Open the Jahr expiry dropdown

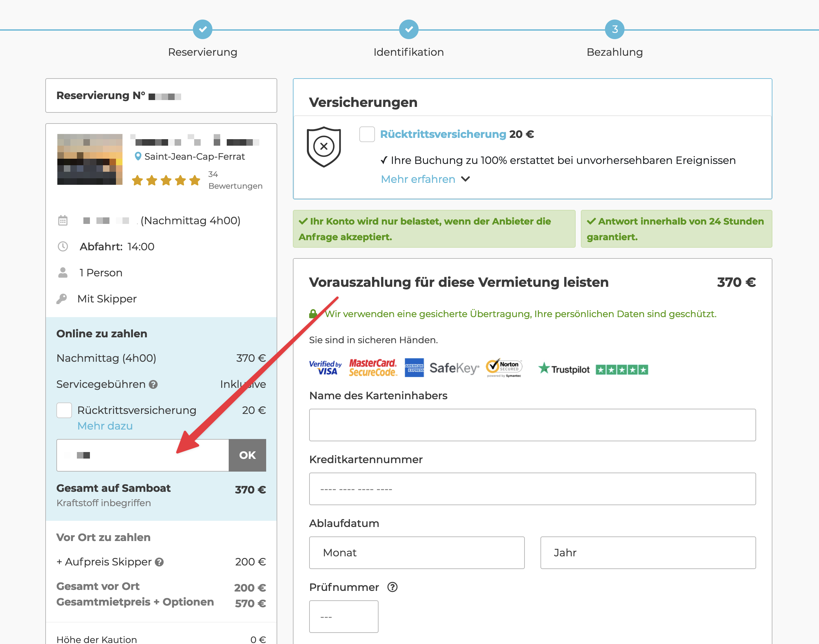pos(648,553)
